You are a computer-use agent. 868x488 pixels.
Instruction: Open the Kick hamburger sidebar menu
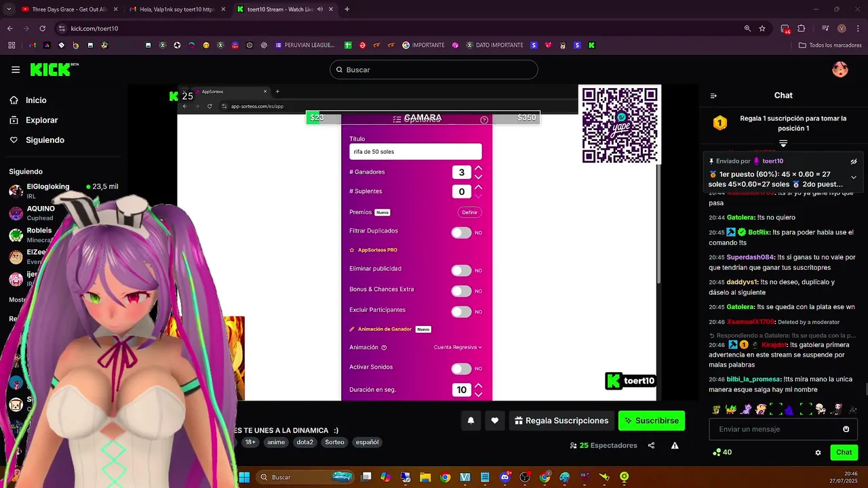tap(16, 70)
